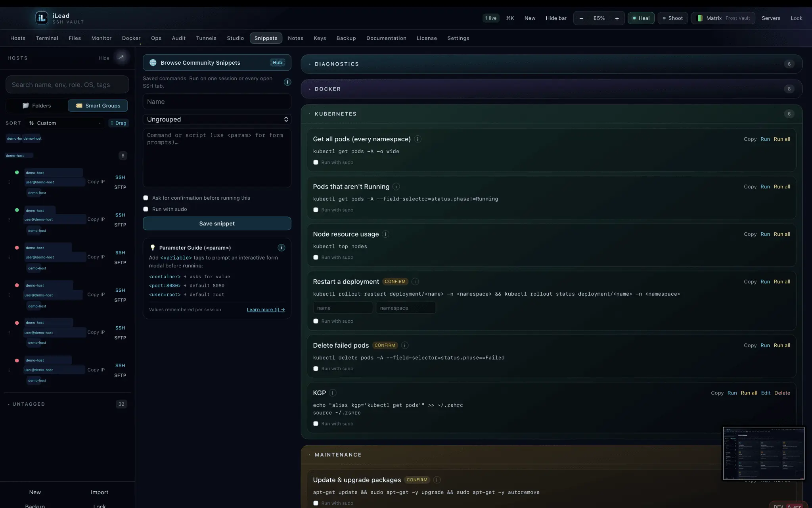Select the Matrix Frost Vault theme swatch
This screenshot has width=812, height=508.
[x=700, y=18]
